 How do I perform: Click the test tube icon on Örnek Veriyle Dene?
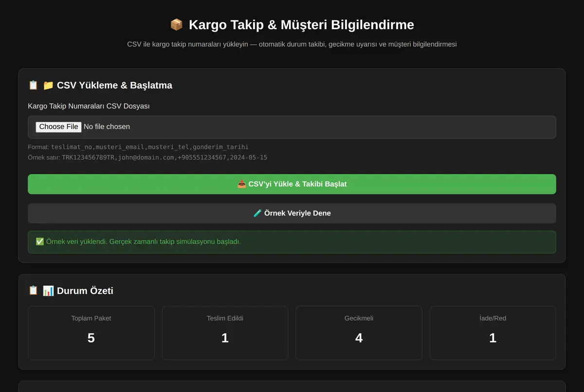(x=258, y=213)
